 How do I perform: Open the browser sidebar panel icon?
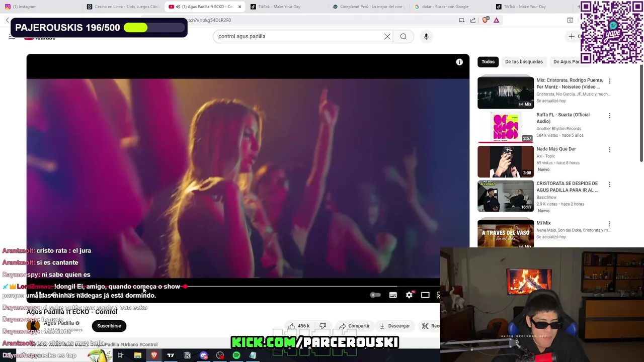[570, 20]
